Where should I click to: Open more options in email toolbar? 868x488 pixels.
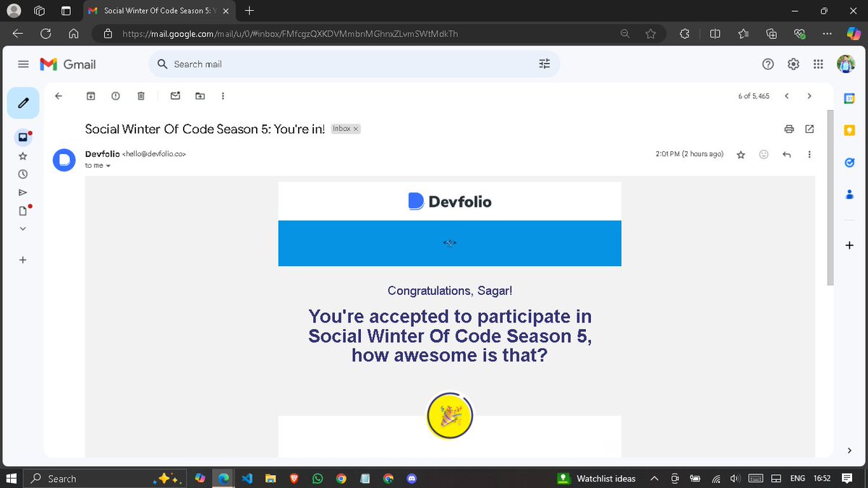(223, 96)
